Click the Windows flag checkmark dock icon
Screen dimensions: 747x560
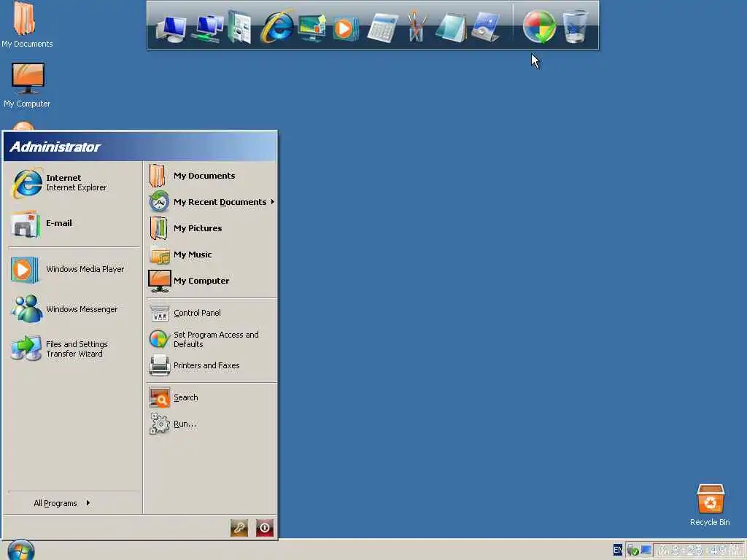pos(539,27)
